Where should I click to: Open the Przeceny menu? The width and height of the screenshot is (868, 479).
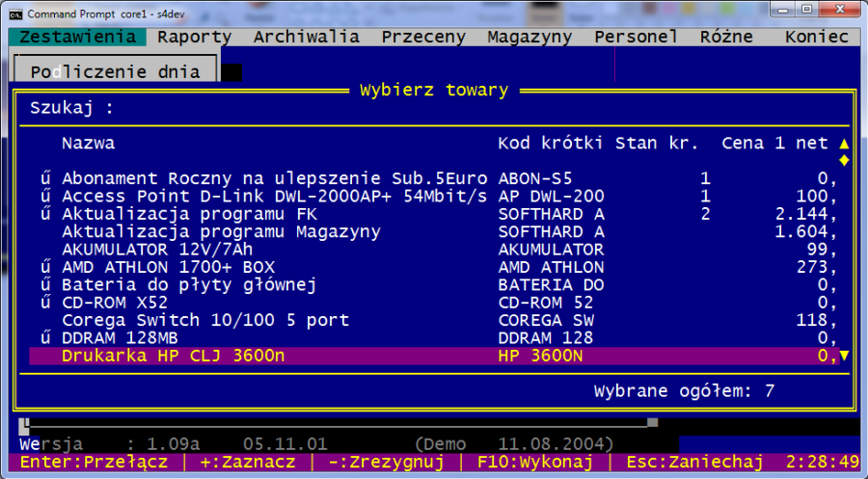423,37
